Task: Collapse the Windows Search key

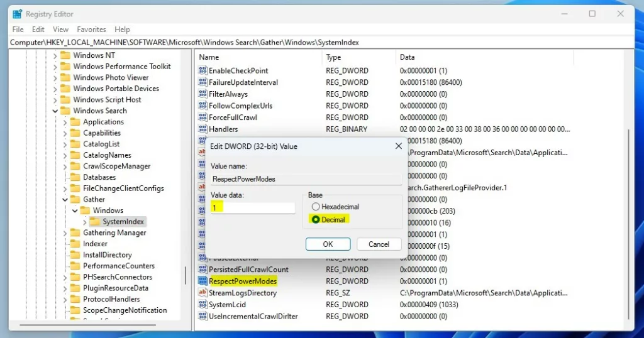Action: coord(55,111)
